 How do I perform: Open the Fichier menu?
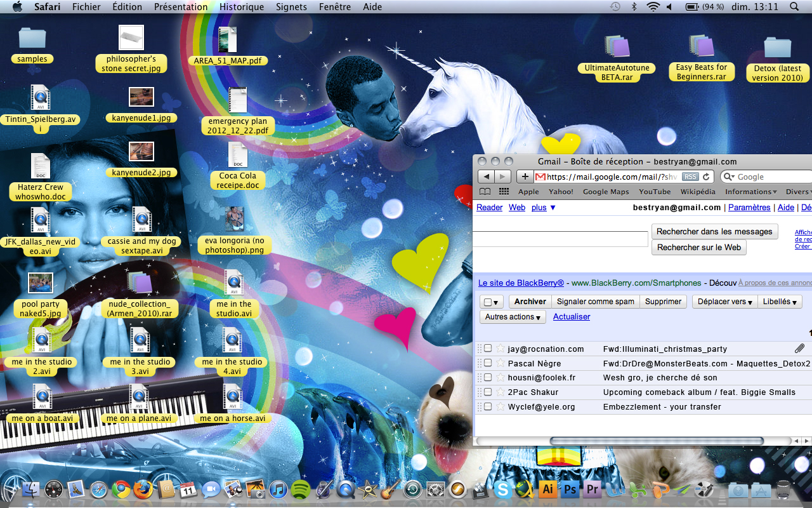tap(86, 7)
